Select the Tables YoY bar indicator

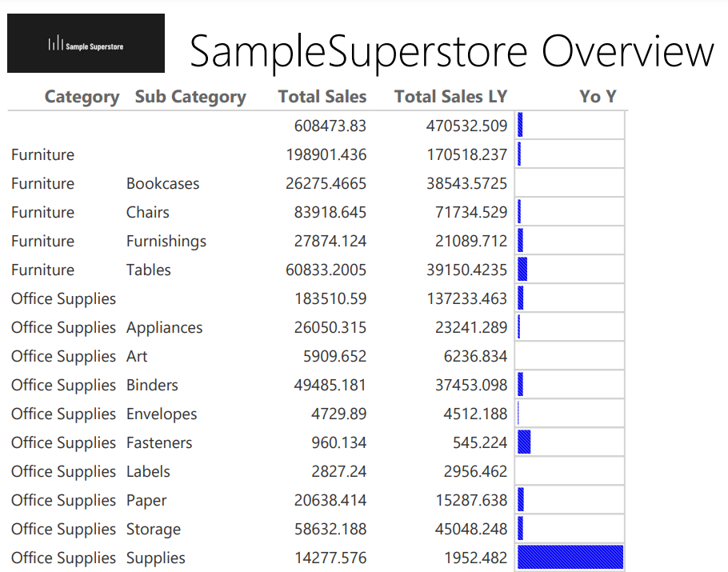point(522,270)
